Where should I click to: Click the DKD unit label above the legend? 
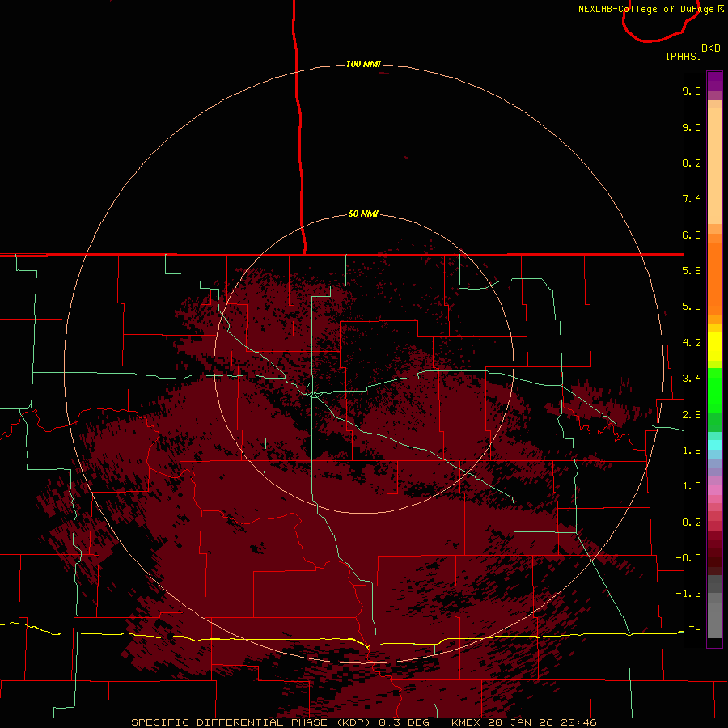pos(711,49)
